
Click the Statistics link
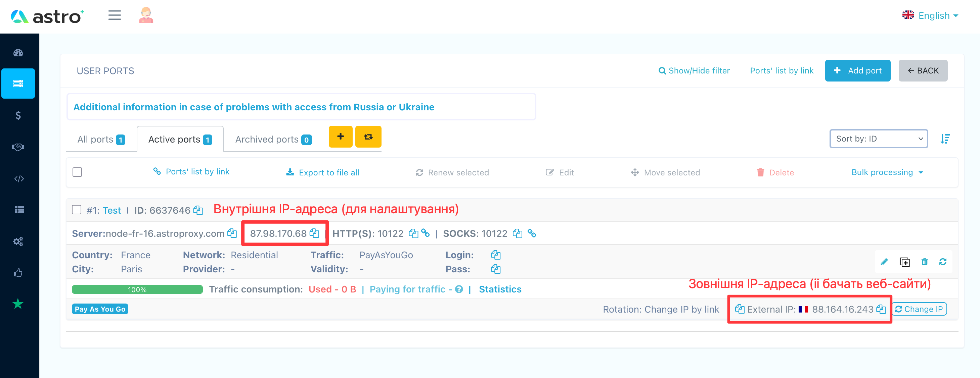(x=500, y=289)
